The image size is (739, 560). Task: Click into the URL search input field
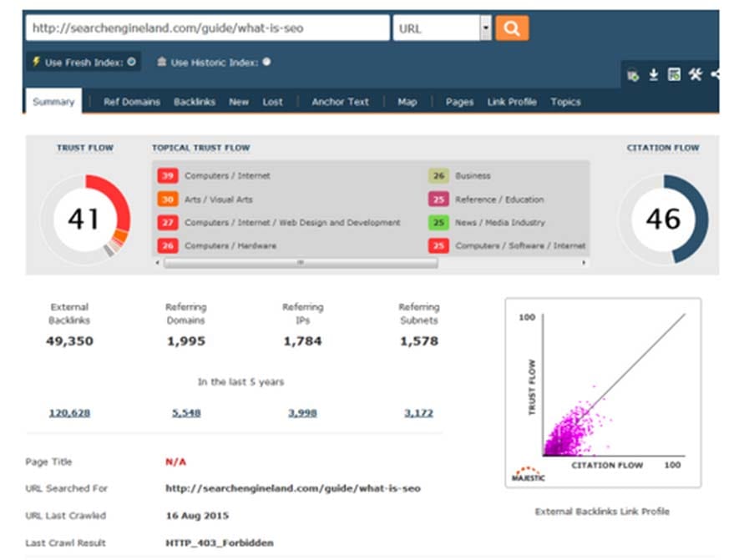click(207, 28)
